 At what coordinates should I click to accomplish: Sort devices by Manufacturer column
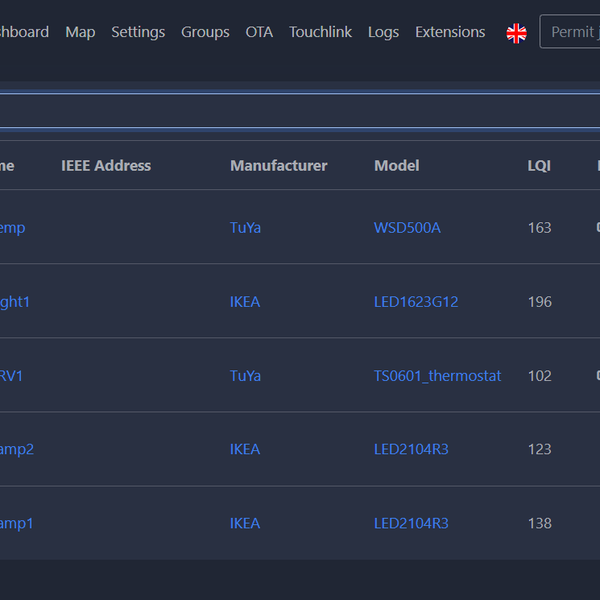(278, 166)
